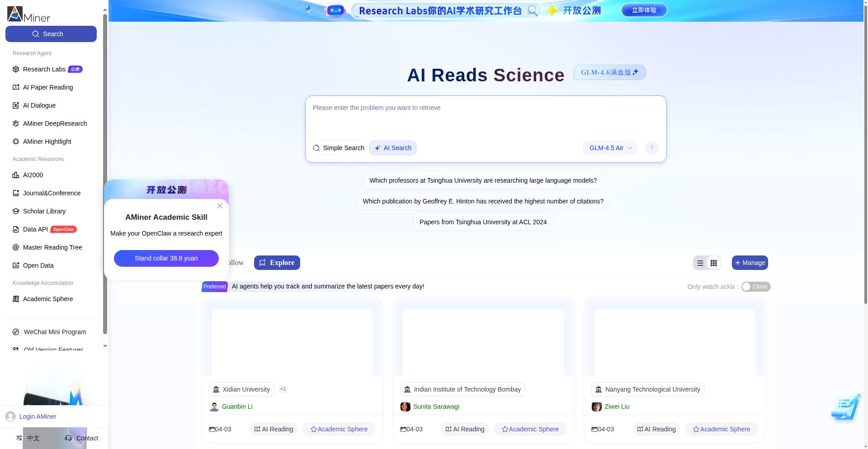Click the AMiner logo in sidebar

28,14
